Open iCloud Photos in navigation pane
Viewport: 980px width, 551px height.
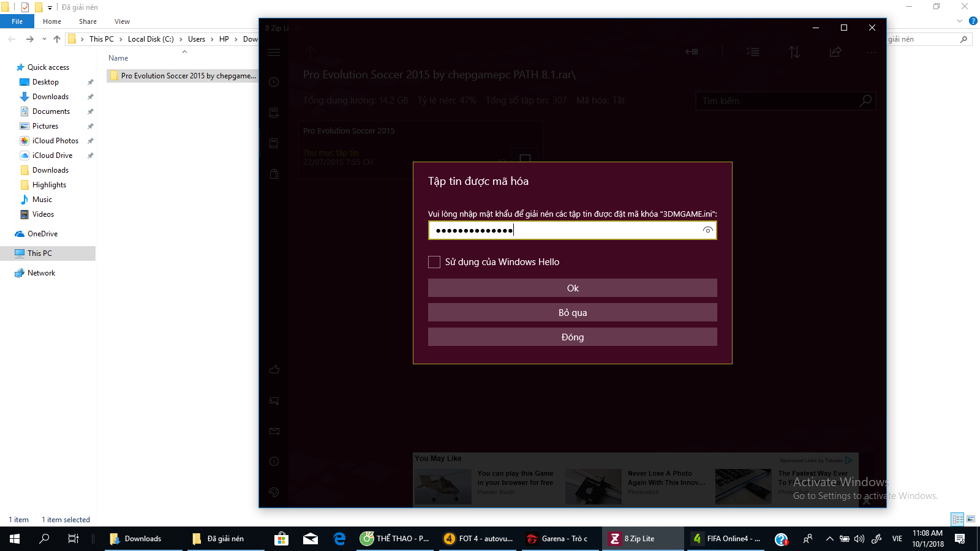click(55, 141)
